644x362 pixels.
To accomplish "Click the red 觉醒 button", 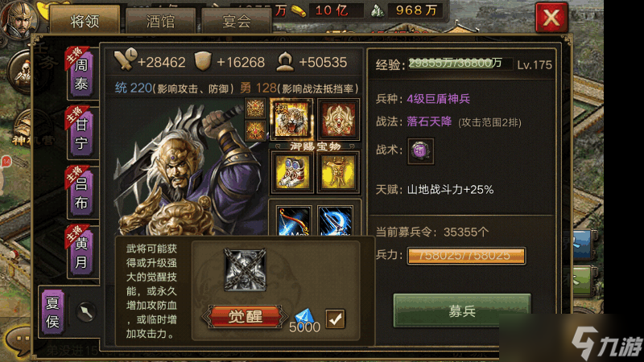I will pos(245,316).
